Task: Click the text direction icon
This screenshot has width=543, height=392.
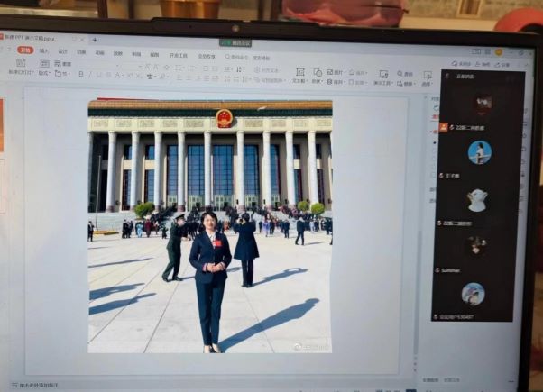Action: 239,69
